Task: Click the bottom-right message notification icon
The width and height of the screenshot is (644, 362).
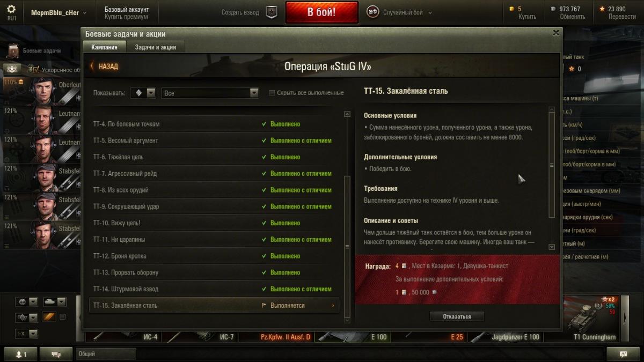Action: [x=623, y=354]
